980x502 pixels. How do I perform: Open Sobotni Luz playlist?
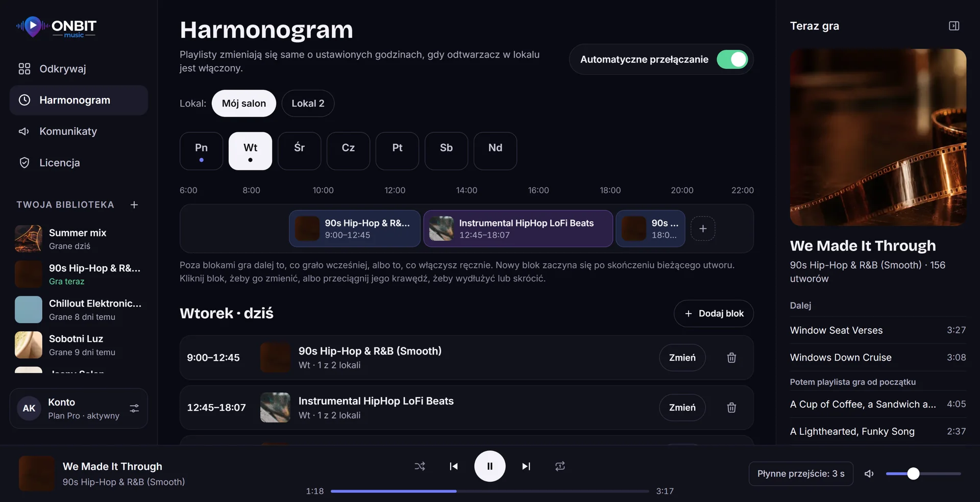79,345
